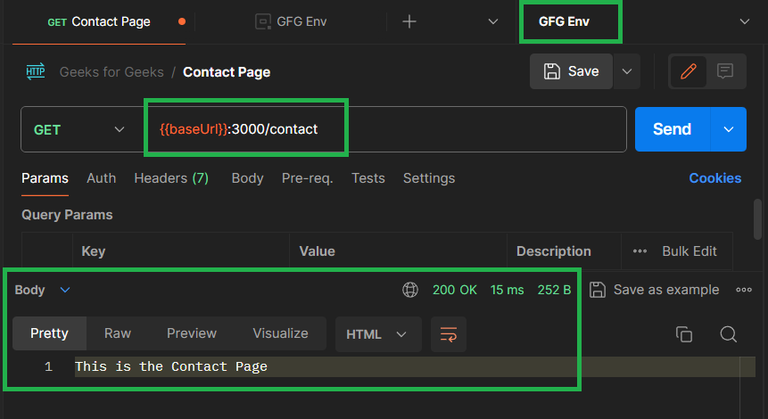Select the Raw response view
The height and width of the screenshot is (419, 768).
118,333
